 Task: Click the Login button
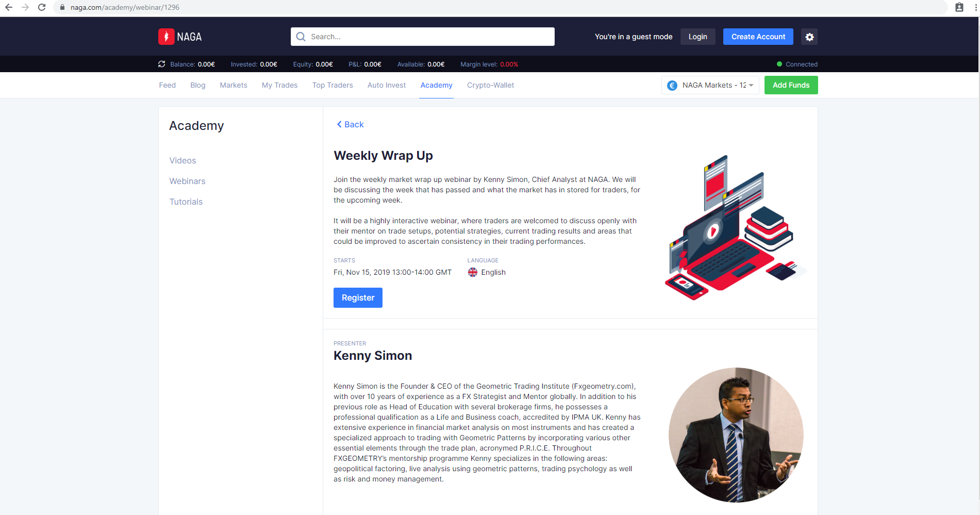point(698,37)
